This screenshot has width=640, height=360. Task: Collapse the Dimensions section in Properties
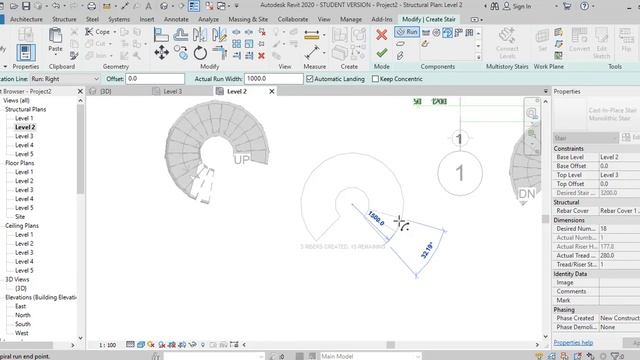tap(596, 220)
